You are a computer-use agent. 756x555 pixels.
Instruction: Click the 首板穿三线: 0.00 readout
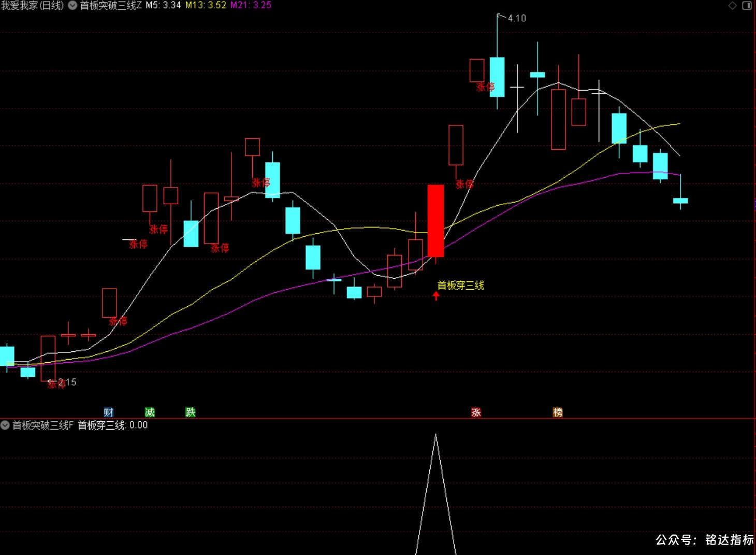coord(113,425)
